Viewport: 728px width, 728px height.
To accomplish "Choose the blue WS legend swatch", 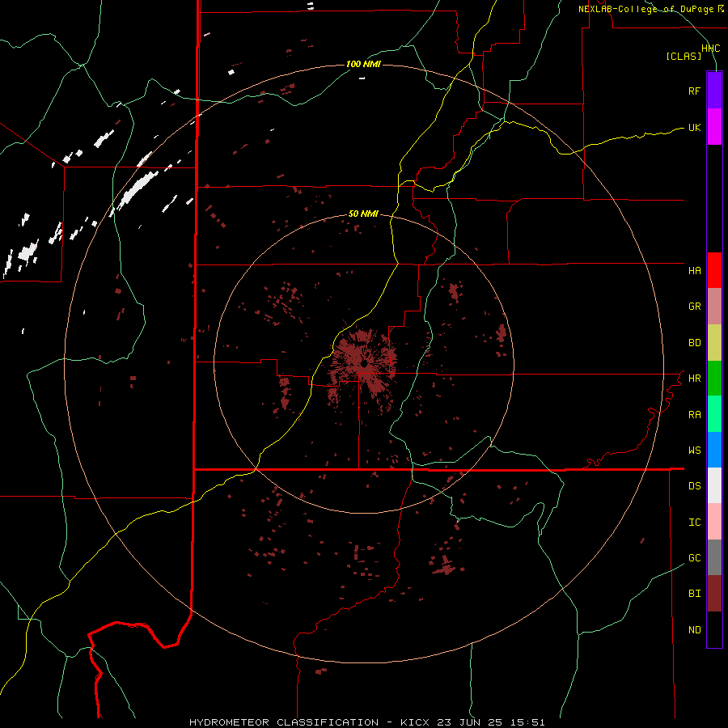I will point(714,450).
